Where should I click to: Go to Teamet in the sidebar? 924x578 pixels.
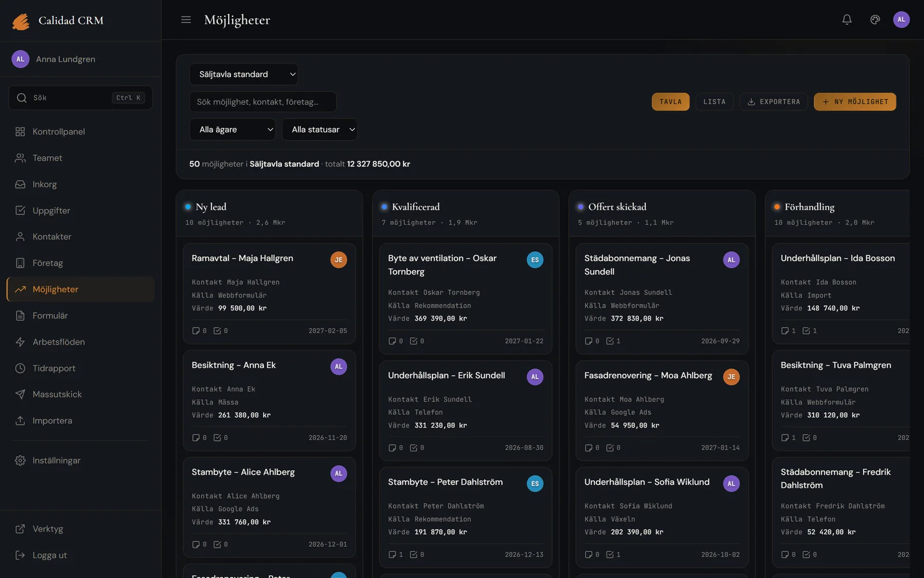click(x=80, y=158)
